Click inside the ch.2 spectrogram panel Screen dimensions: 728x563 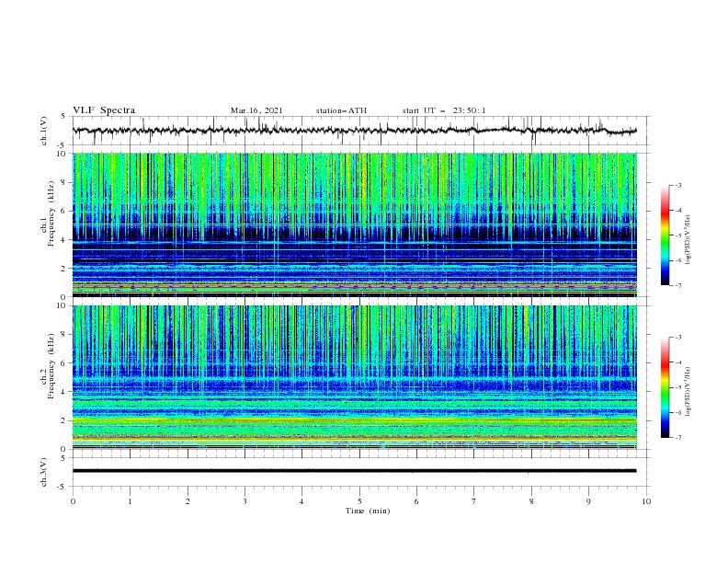tap(355, 377)
